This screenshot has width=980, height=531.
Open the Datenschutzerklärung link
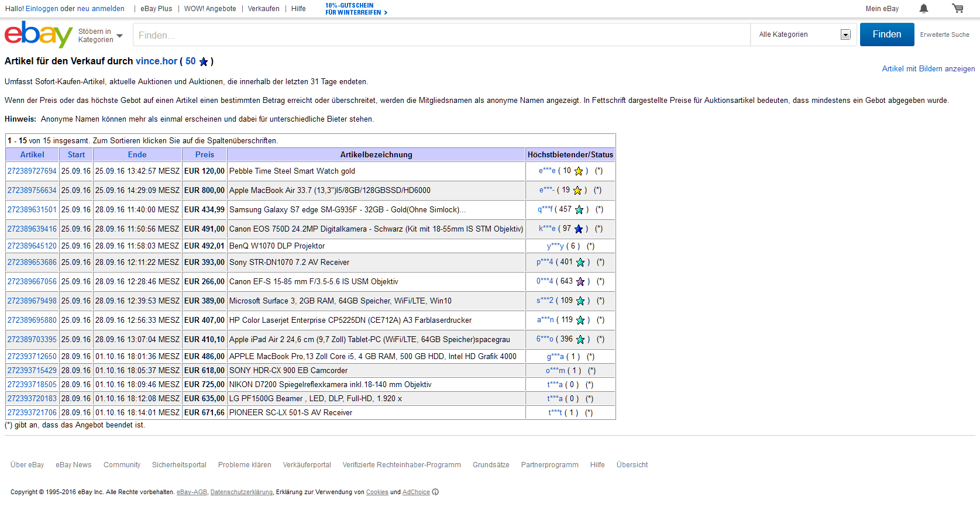coord(241,492)
